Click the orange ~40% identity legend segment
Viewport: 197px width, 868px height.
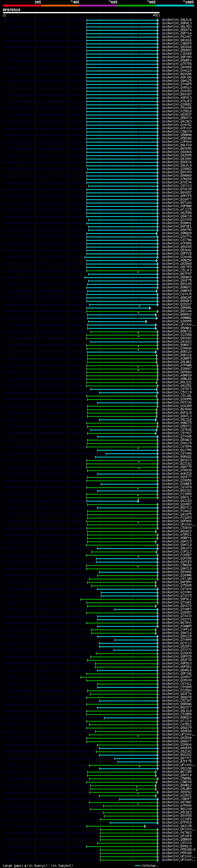pos(60,6)
